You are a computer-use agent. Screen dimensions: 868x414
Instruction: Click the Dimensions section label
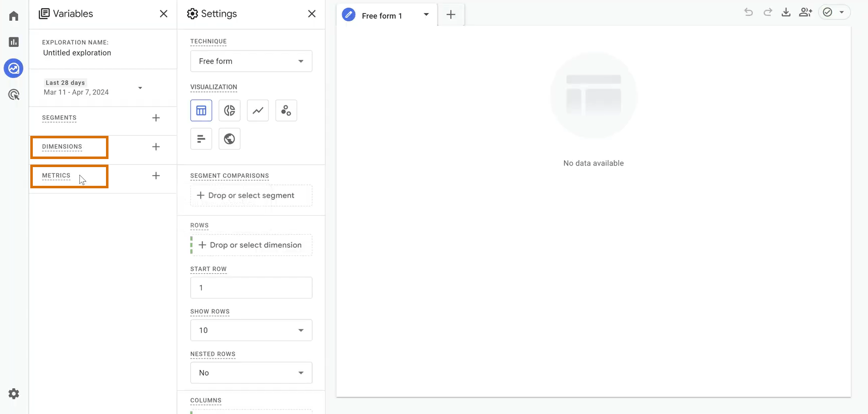[x=62, y=147]
